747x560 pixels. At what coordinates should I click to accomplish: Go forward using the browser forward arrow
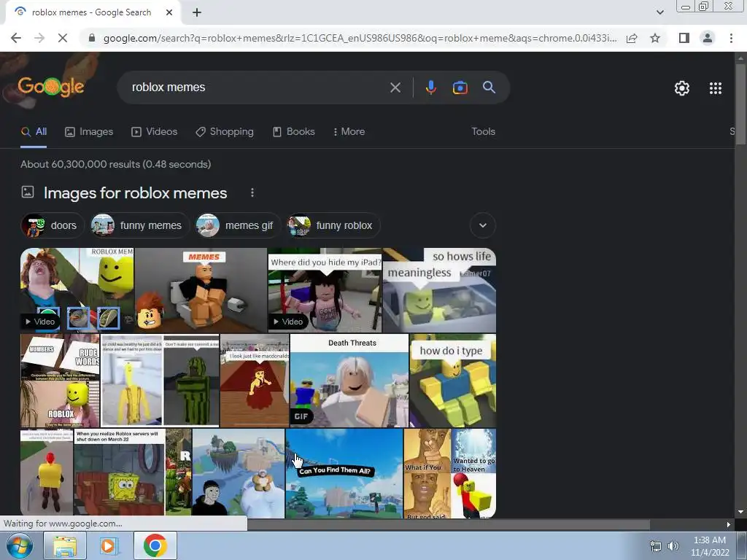click(x=39, y=38)
